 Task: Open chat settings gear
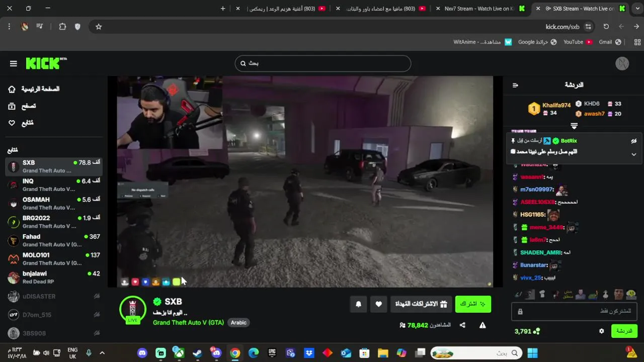click(x=601, y=331)
